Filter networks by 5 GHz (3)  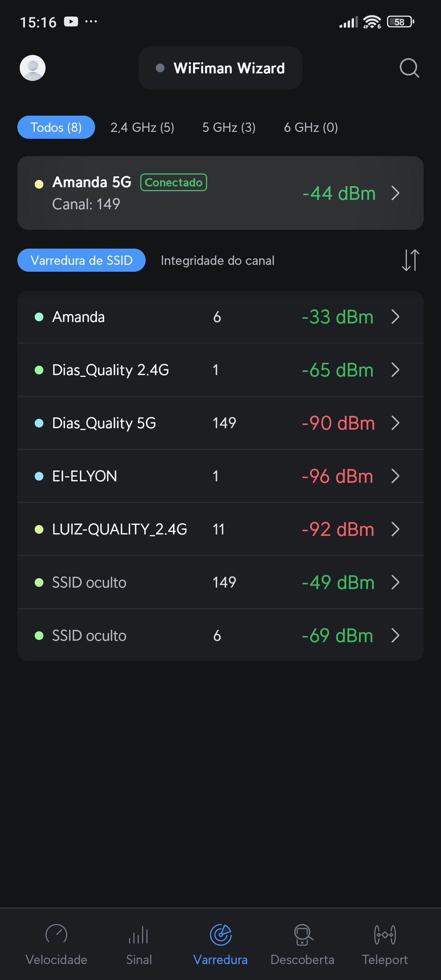coord(229,128)
